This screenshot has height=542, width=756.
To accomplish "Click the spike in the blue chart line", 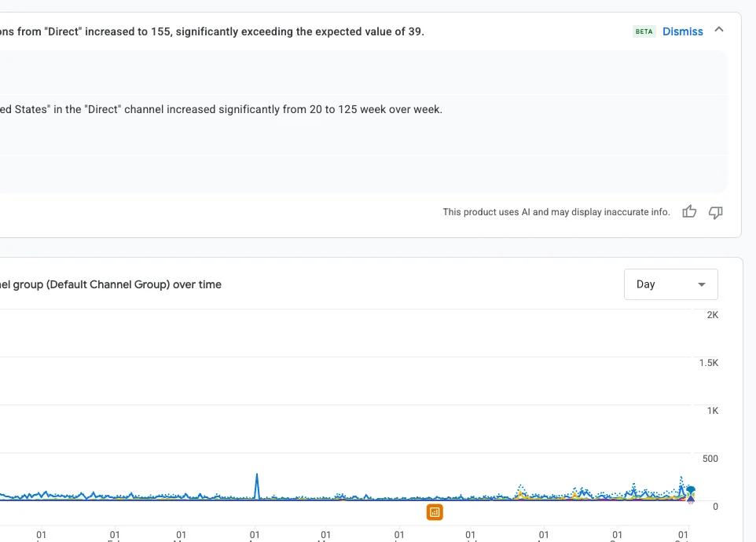I will tap(257, 485).
